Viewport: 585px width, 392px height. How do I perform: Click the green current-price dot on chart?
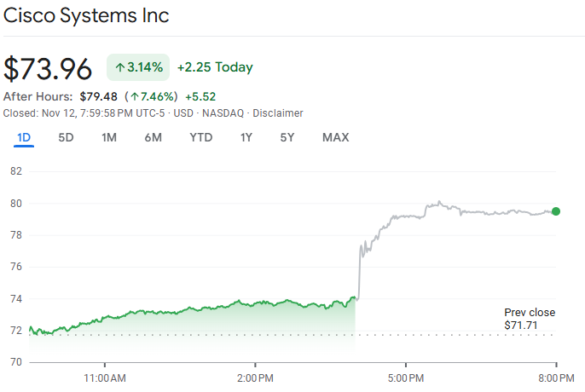[556, 211]
